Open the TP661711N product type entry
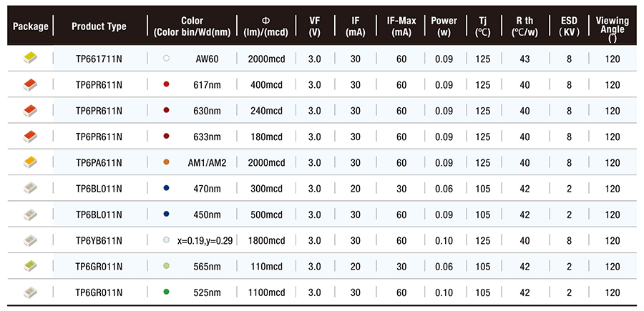Viewport: 644px width, 311px height. click(x=99, y=59)
